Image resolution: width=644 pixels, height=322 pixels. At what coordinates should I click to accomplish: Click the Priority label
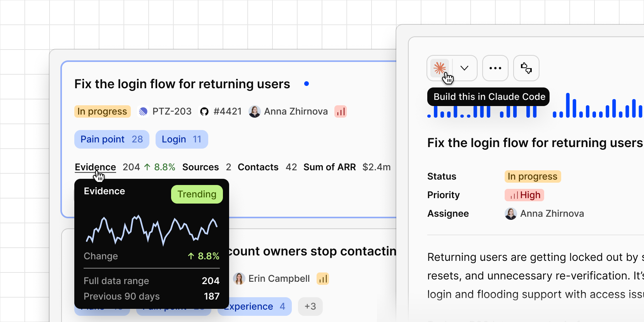(x=444, y=195)
